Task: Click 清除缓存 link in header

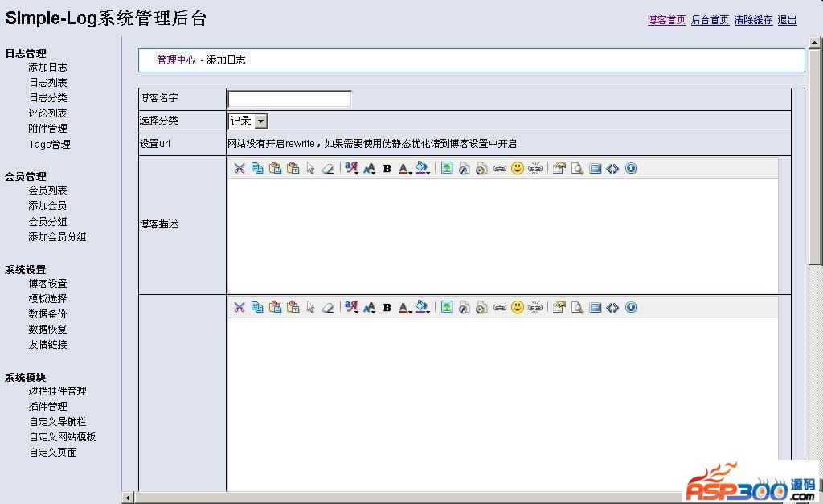Action: point(752,20)
